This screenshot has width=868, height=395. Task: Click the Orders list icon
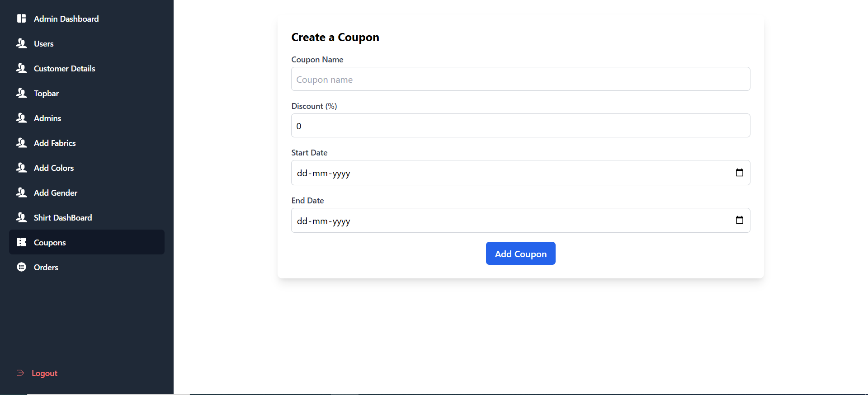[x=21, y=267]
